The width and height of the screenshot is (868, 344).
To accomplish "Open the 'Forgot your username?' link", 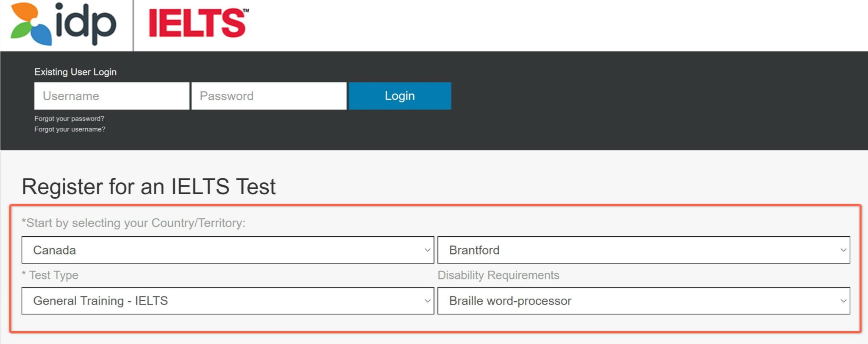I will click(x=70, y=129).
